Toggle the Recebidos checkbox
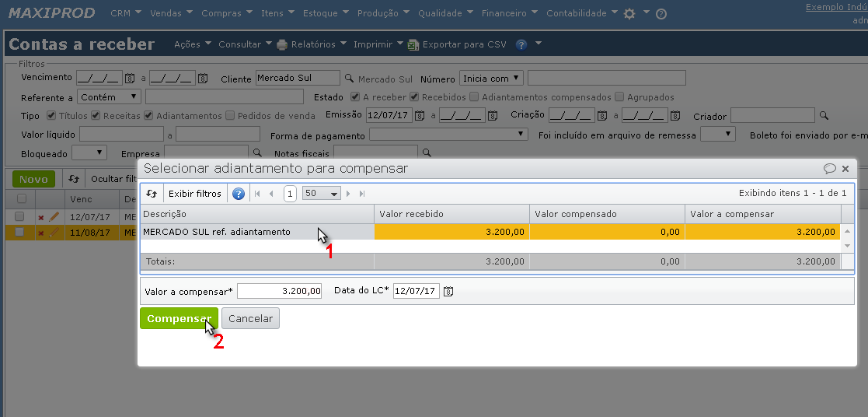This screenshot has width=868, height=417. pyautogui.click(x=414, y=96)
